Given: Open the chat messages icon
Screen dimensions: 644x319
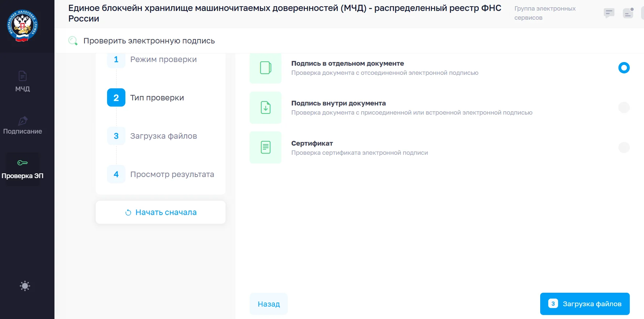Looking at the screenshot, I should pyautogui.click(x=609, y=14).
